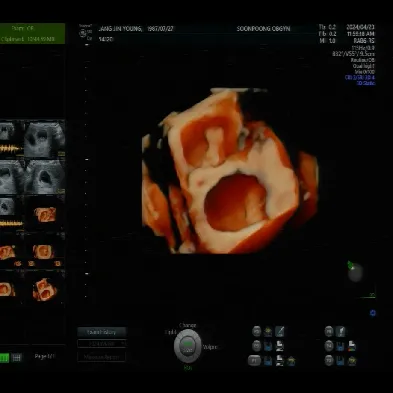Screen dimensions: 393x393
Task: Open the bottom-left 3D rendered thumbnail
Action: (x=12, y=288)
